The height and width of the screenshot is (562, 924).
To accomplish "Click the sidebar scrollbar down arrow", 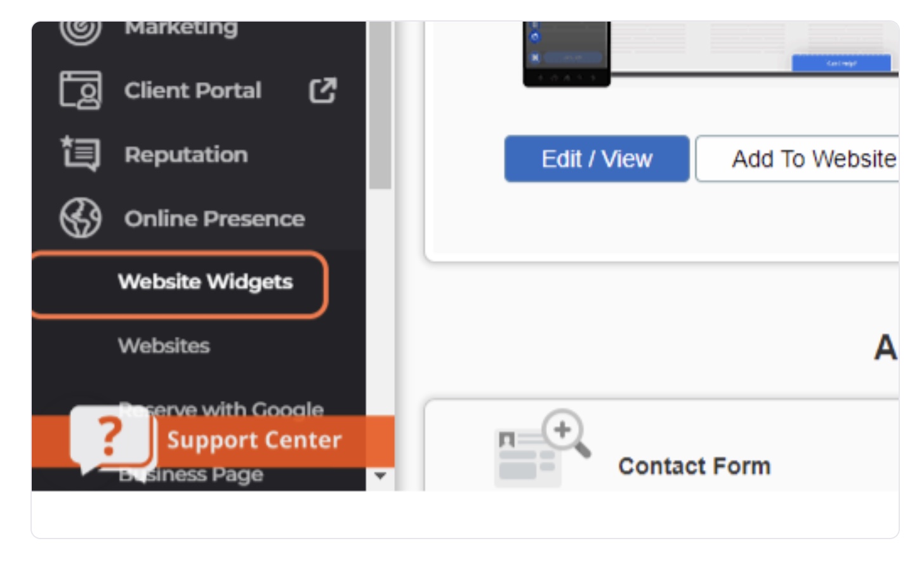I will [380, 476].
